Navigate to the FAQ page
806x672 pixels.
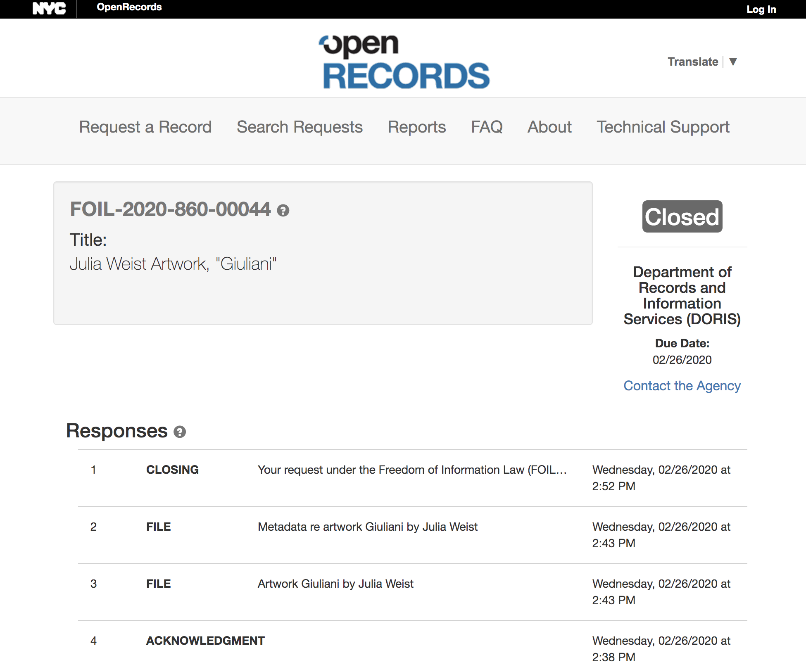click(487, 127)
